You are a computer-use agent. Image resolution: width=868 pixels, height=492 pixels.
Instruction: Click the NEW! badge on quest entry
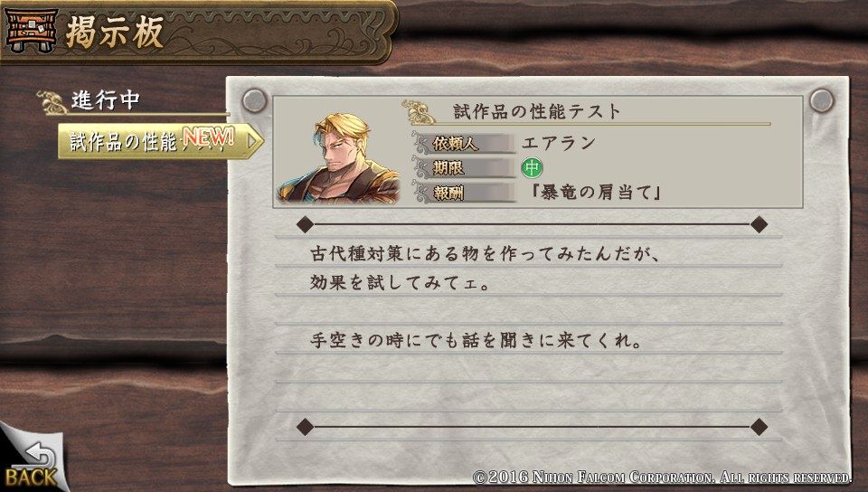point(208,137)
